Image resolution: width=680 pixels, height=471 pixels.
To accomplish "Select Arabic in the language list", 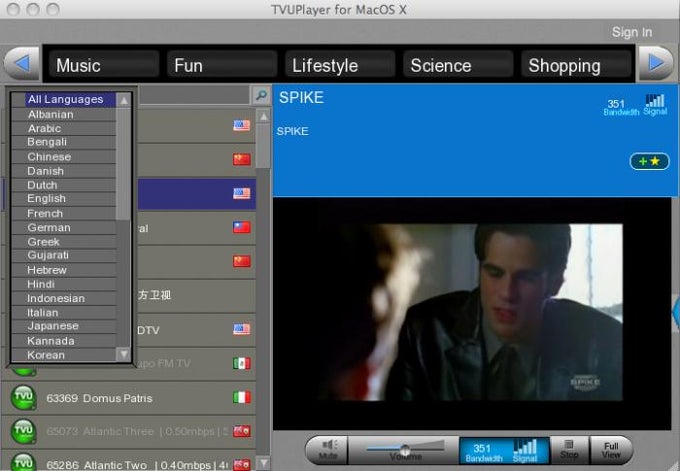I will (x=64, y=128).
